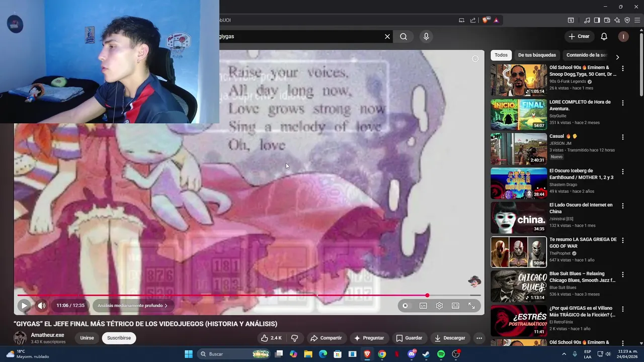Image resolution: width=644 pixels, height=362 pixels.
Task: Share this page from address bar
Action: point(473,20)
